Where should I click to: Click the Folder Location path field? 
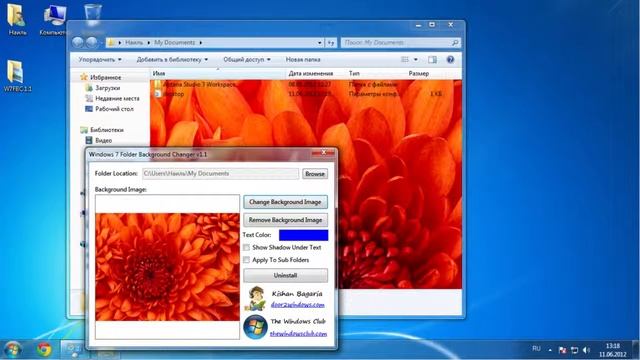pyautogui.click(x=220, y=173)
